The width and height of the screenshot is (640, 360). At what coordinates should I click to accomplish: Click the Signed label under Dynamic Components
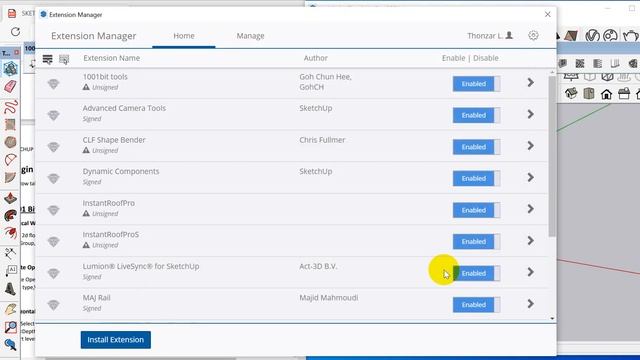[x=92, y=182]
